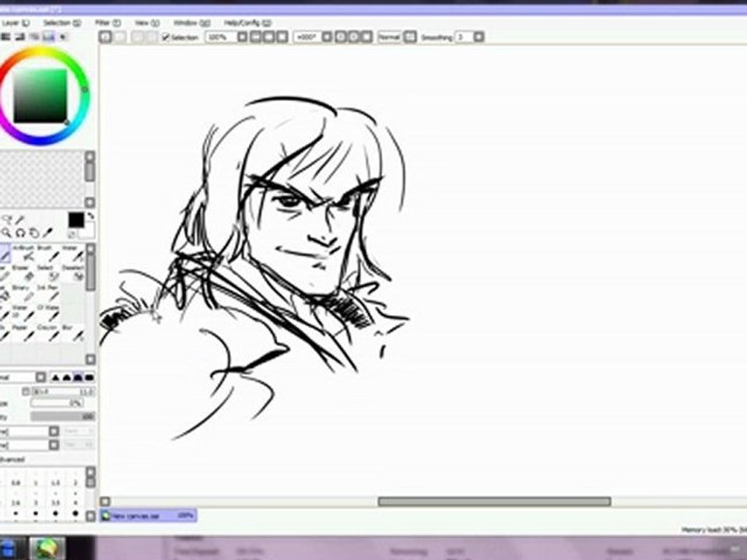The image size is (747, 560).
Task: Select the Hand pan tool
Action: 33,233
